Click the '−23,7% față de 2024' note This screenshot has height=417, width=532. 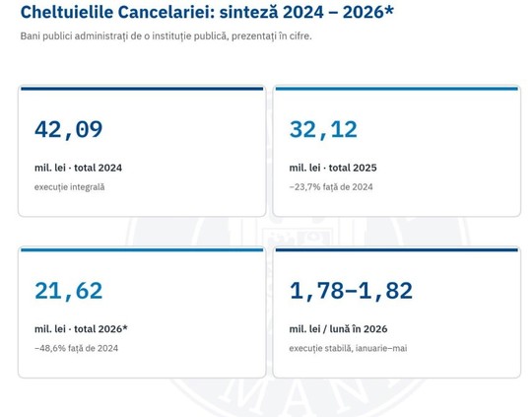(x=331, y=187)
